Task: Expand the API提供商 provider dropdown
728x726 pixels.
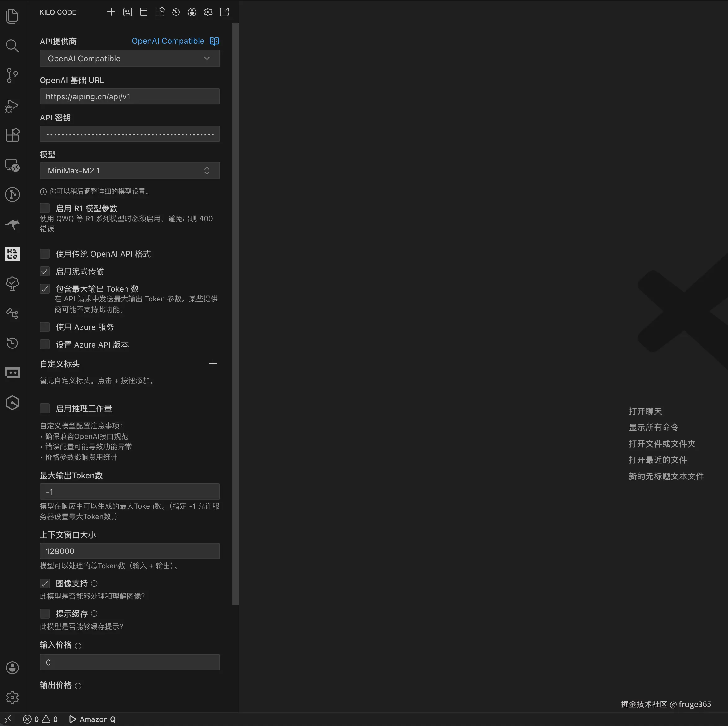Action: click(x=129, y=59)
